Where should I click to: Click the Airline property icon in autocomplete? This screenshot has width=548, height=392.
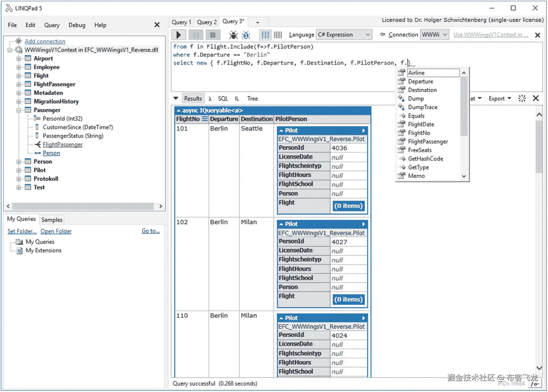pyautogui.click(x=402, y=73)
